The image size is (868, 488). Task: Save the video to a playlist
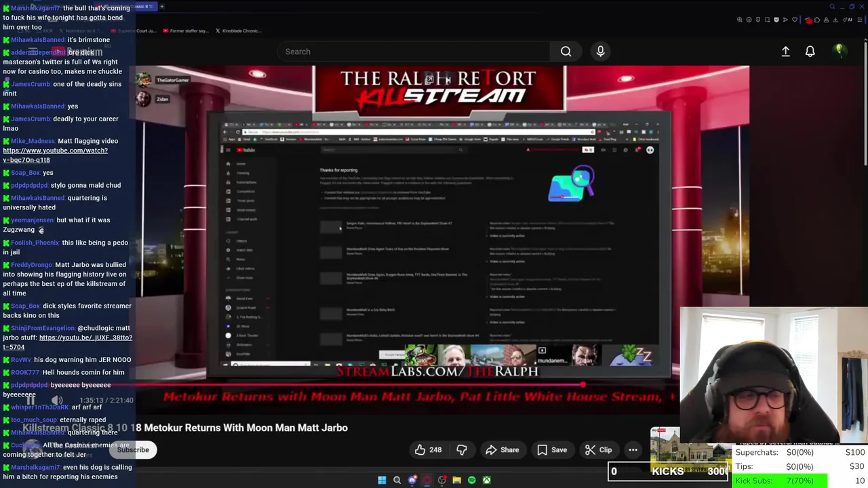pyautogui.click(x=551, y=450)
